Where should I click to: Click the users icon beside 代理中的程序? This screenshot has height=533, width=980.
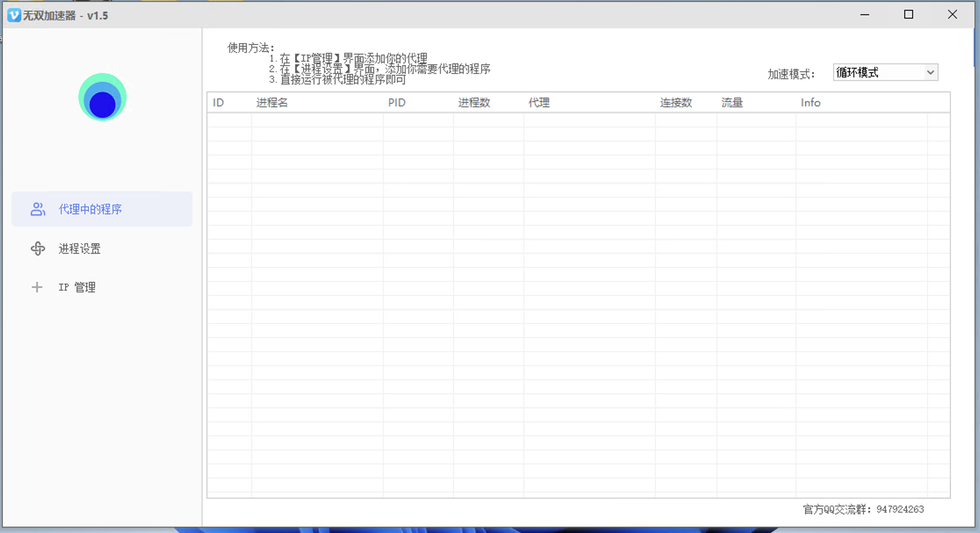38,209
